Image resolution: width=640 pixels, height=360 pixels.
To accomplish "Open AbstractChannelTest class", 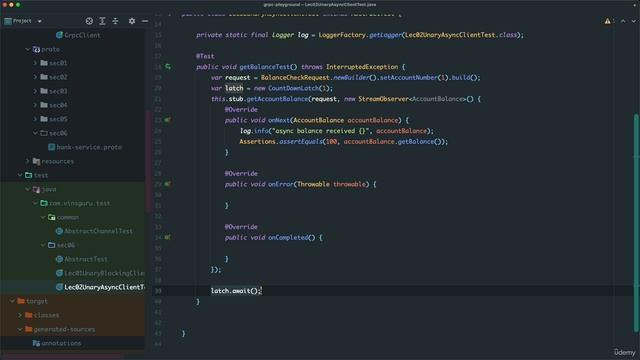I will click(94, 231).
